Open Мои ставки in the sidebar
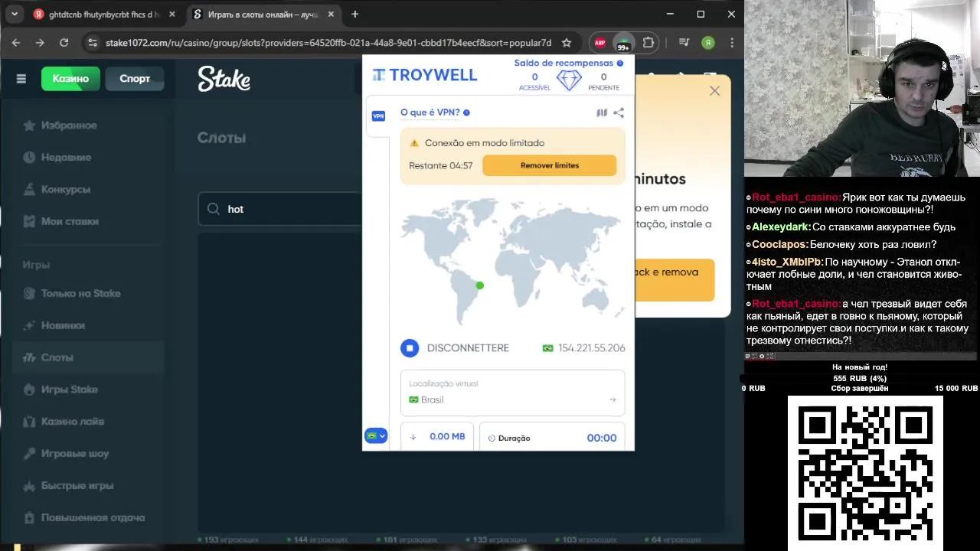This screenshot has width=980, height=551. click(88, 222)
